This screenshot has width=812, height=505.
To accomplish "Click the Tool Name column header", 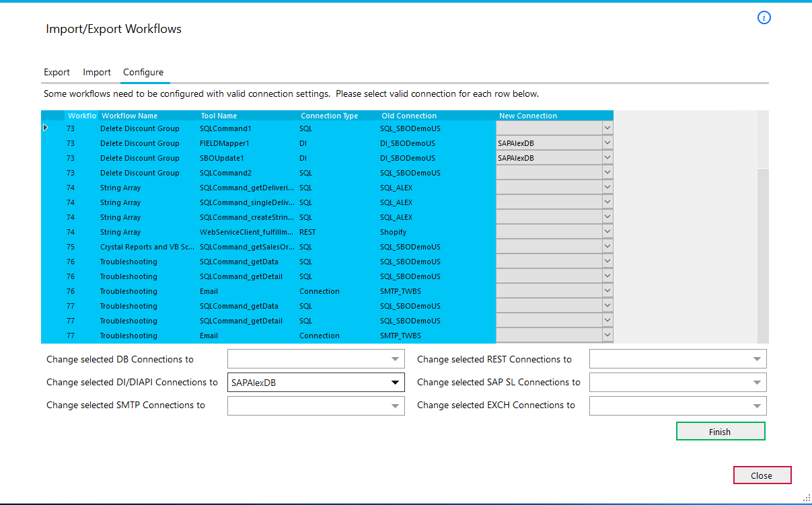I will pyautogui.click(x=248, y=116).
